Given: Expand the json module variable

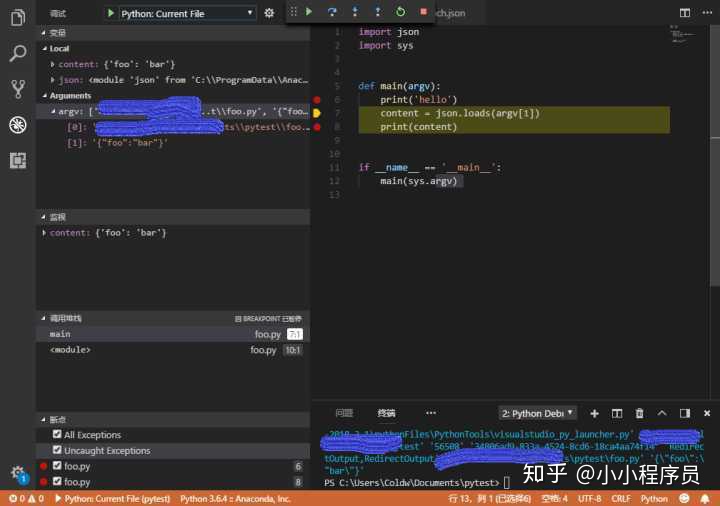Looking at the screenshot, I should pyautogui.click(x=52, y=80).
